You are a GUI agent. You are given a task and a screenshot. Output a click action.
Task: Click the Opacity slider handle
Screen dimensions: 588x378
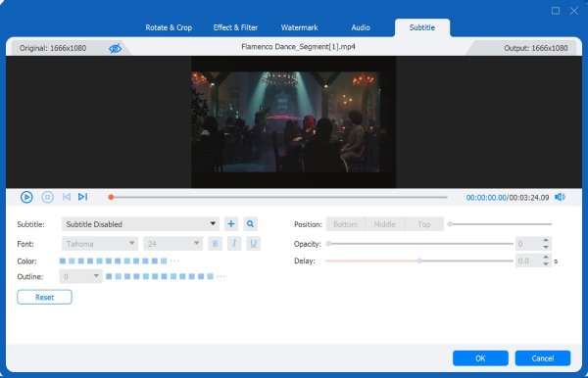tap(328, 244)
